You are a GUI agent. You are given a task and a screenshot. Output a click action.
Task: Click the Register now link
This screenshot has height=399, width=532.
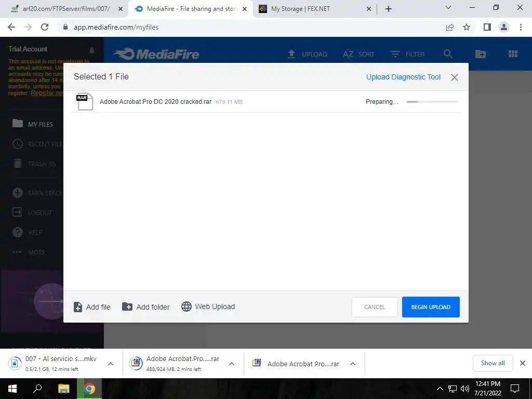(x=47, y=93)
